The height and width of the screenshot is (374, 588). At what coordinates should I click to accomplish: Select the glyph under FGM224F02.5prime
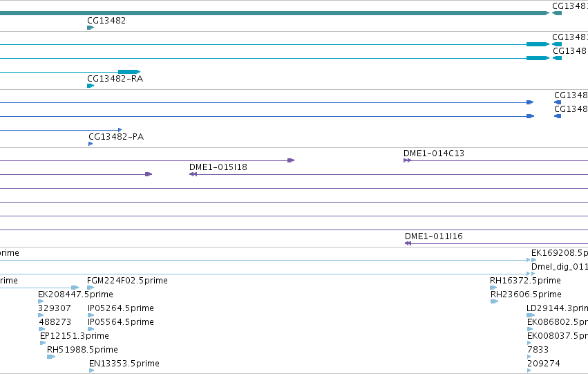click(91, 288)
